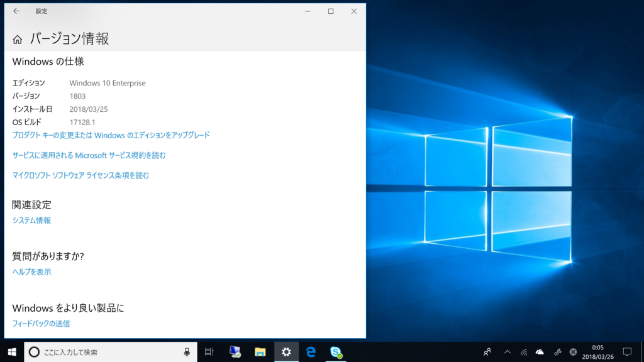This screenshot has width=644, height=362.
Task: Open the システム情報 link
Action: pos(31,221)
